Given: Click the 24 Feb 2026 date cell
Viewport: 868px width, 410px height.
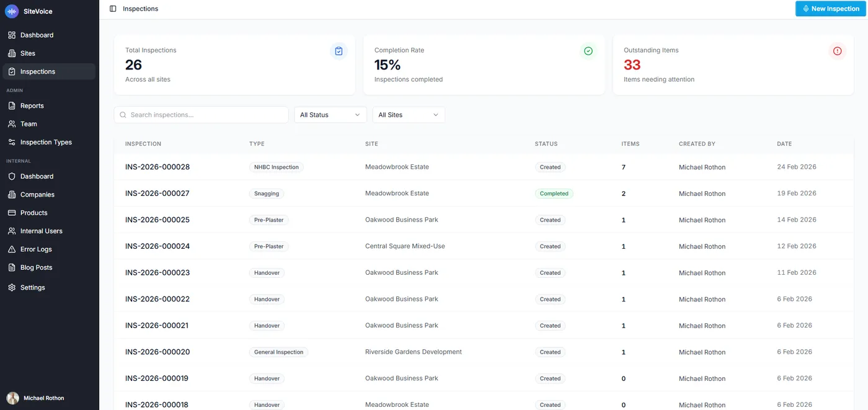Looking at the screenshot, I should point(797,167).
